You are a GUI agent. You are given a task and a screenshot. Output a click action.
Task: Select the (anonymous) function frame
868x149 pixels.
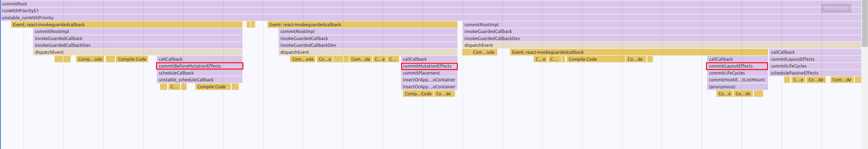click(x=737, y=87)
